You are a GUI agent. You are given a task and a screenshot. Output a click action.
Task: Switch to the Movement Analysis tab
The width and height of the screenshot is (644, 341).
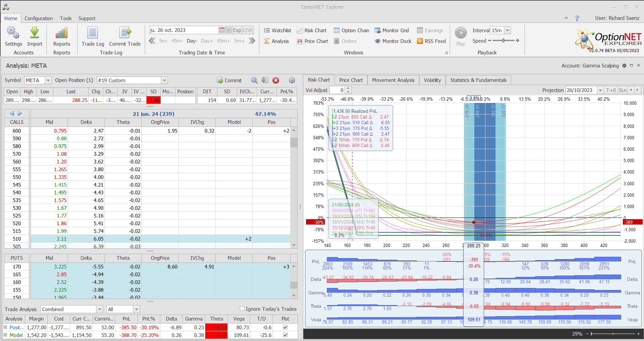pyautogui.click(x=393, y=80)
